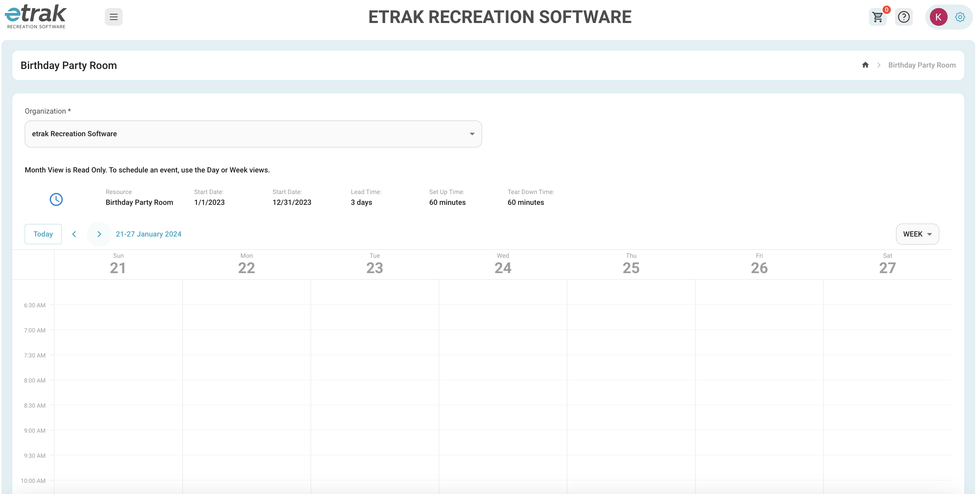
Task: Click the Organization field label
Action: 48,111
